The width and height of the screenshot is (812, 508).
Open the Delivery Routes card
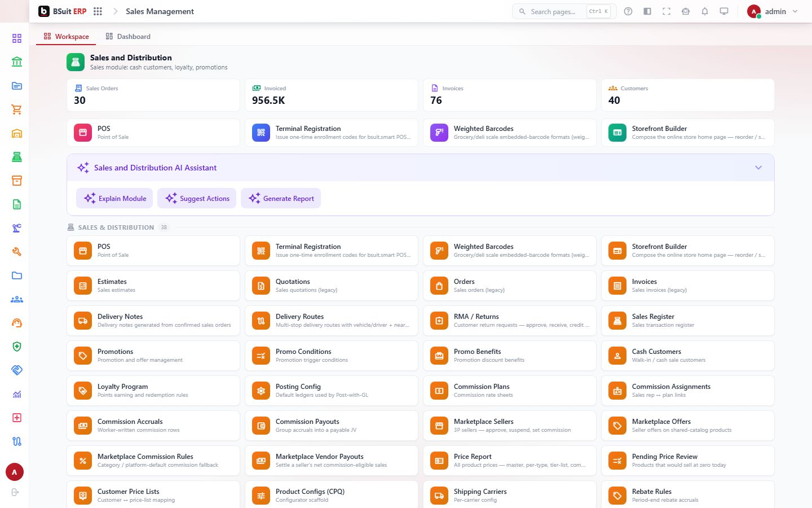[x=332, y=321]
